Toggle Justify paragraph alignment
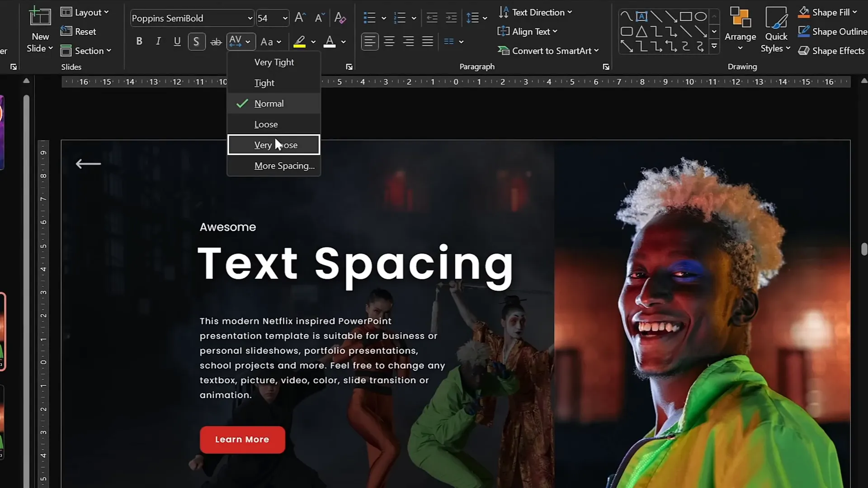Screen dimensions: 868x488 click(428, 42)
